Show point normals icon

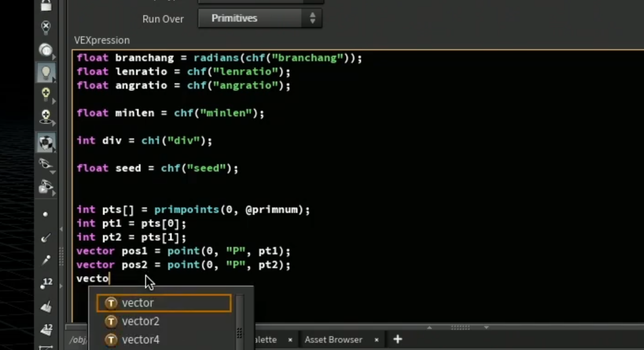point(45,237)
